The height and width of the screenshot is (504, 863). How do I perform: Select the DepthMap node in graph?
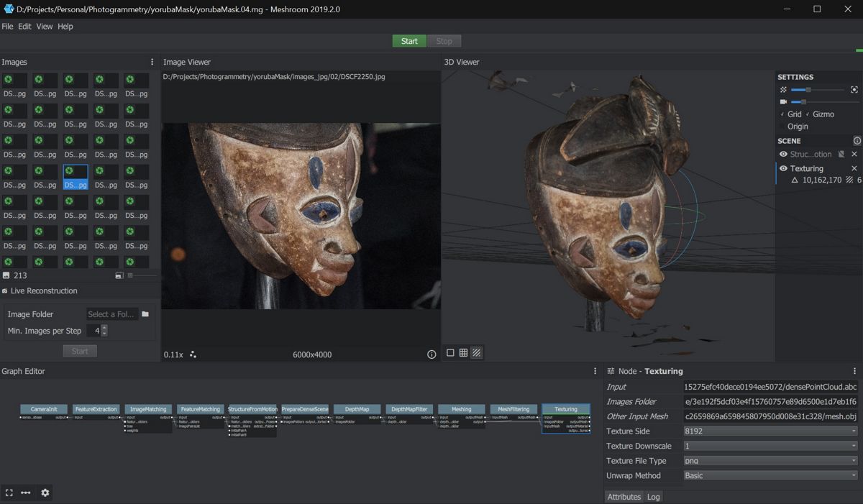coord(357,409)
